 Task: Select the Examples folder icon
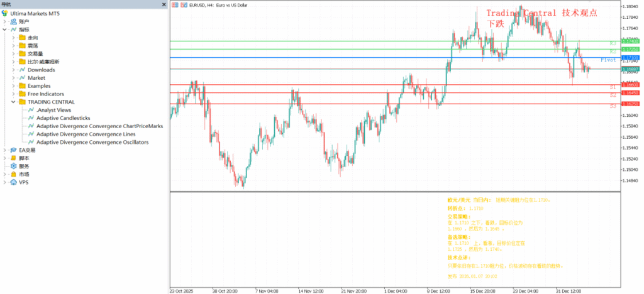(x=22, y=85)
